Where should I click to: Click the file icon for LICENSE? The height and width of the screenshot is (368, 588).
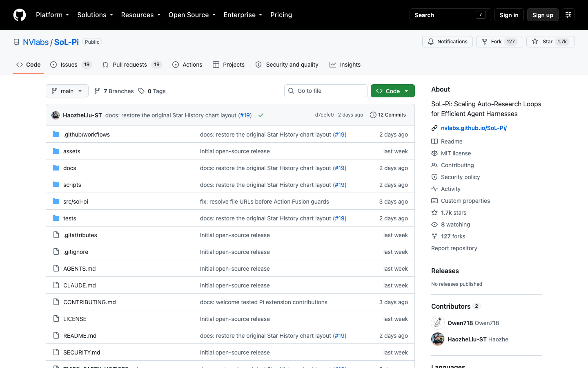pos(56,319)
